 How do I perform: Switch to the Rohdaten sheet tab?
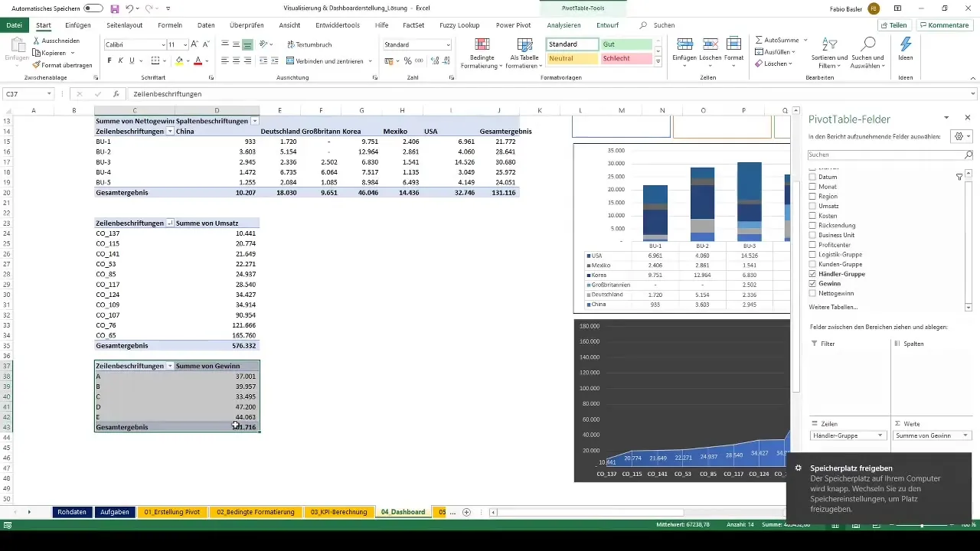(72, 512)
